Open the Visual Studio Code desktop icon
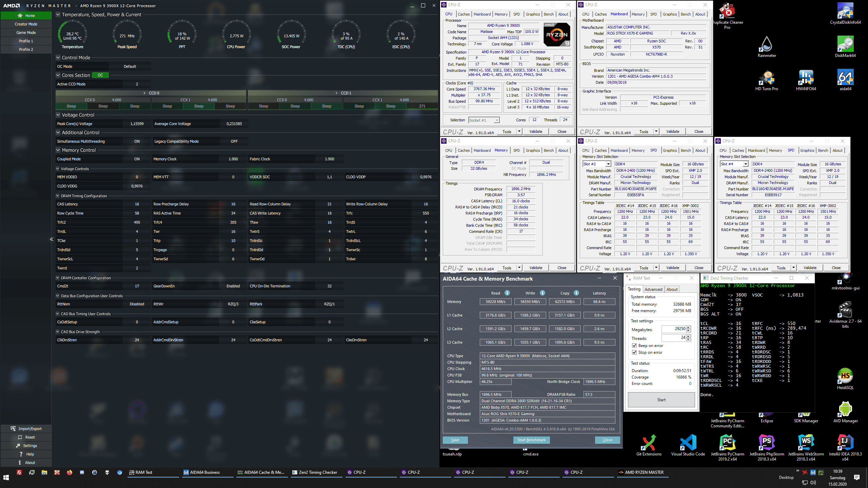 [x=688, y=445]
